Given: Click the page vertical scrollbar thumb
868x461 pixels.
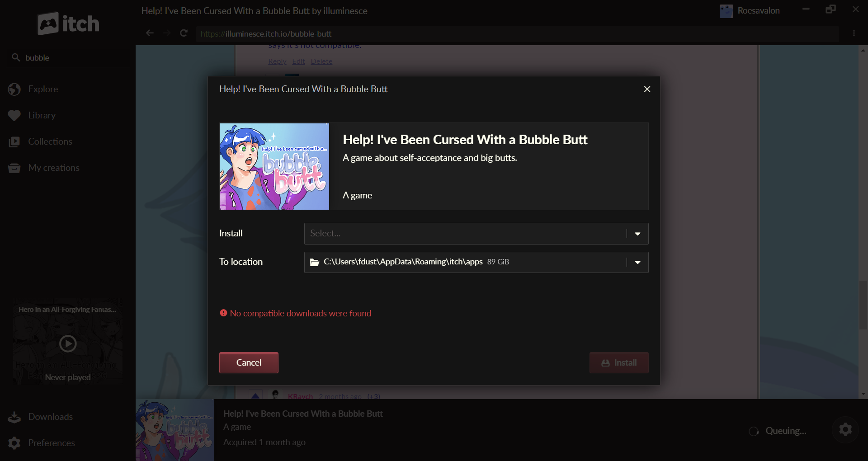Looking at the screenshot, I should (863, 305).
